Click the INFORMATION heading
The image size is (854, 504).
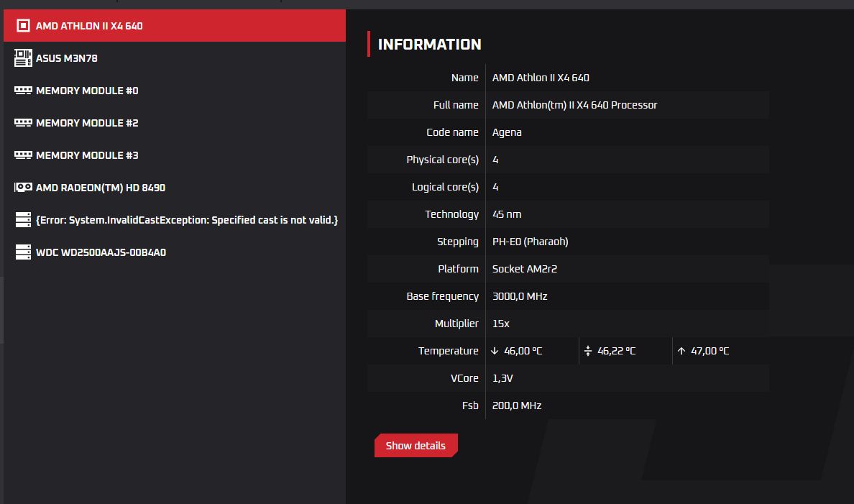(x=430, y=44)
